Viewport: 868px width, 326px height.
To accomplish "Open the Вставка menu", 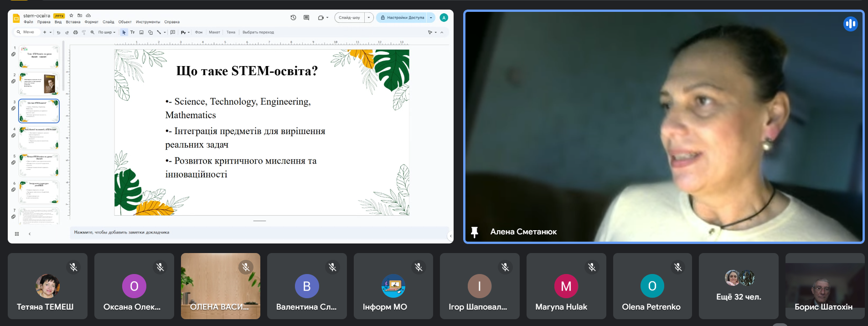I will pyautogui.click(x=73, y=22).
